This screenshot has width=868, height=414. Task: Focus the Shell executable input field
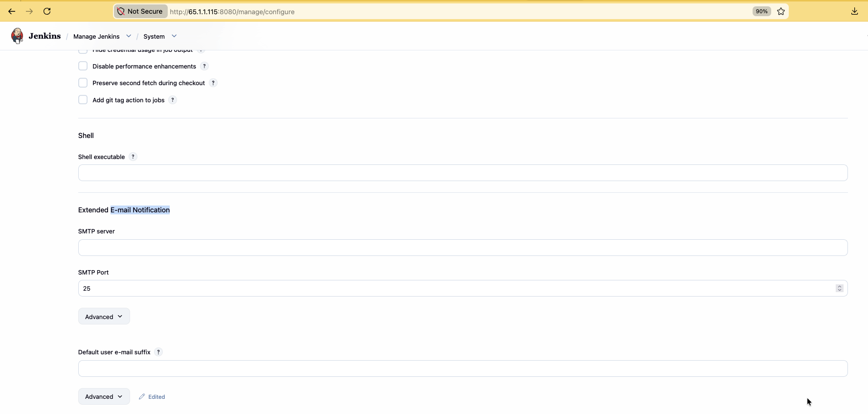click(x=463, y=173)
